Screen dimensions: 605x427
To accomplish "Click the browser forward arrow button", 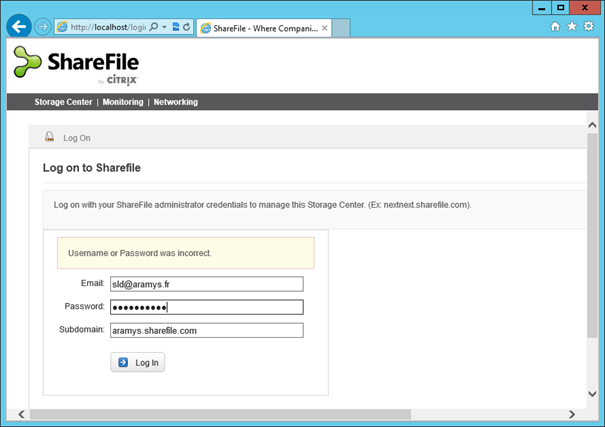I will (x=42, y=27).
